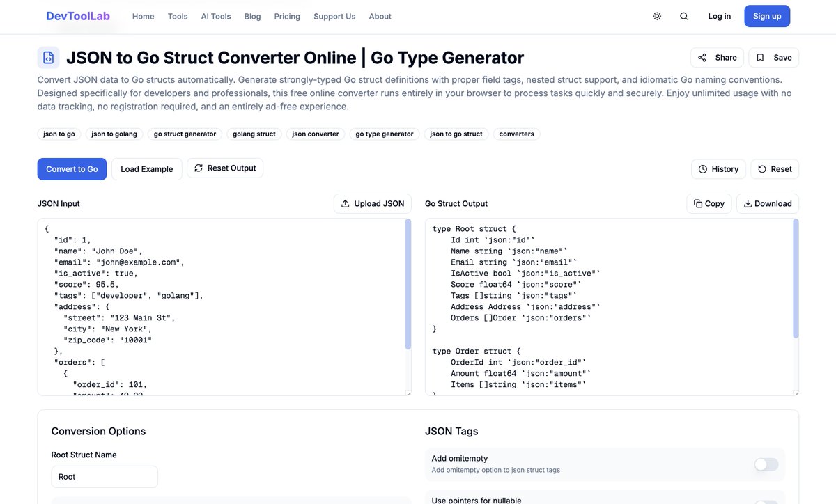Image resolution: width=836 pixels, height=504 pixels.
Task: Open the Tools menu
Action: click(178, 16)
